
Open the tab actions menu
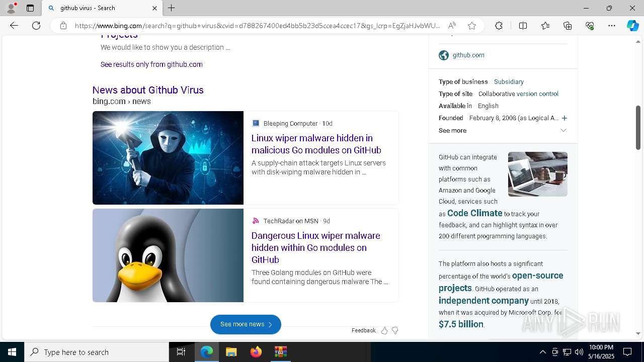30,8
